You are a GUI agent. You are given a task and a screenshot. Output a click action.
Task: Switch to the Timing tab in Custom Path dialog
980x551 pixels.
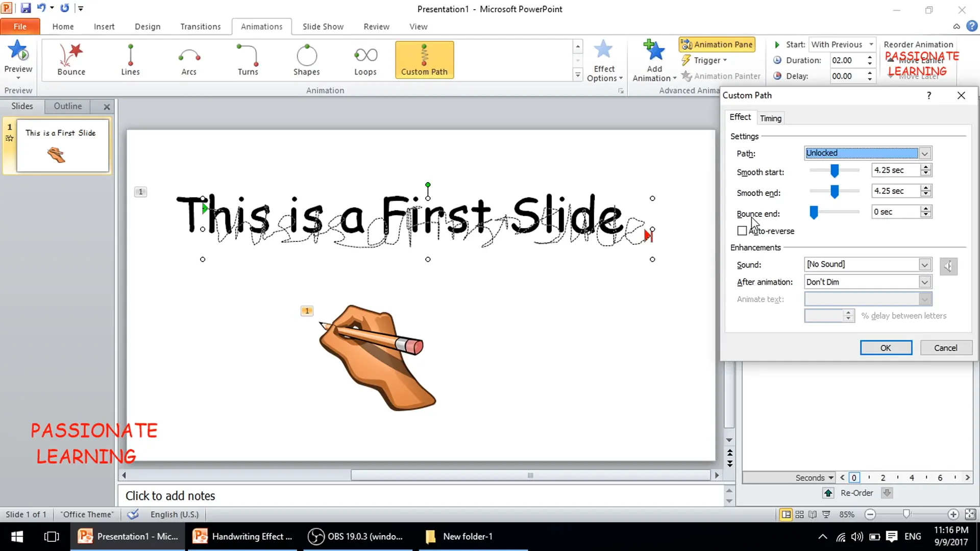(x=771, y=118)
